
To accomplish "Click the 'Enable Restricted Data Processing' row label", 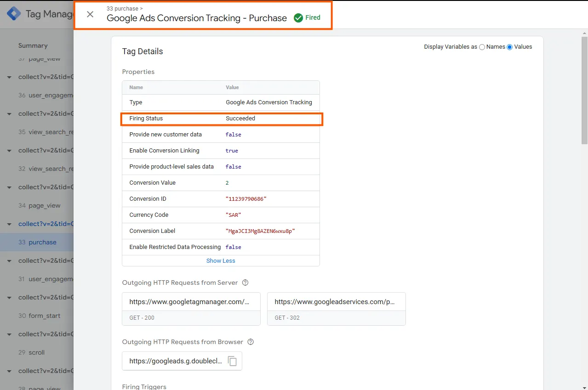I will pos(175,247).
